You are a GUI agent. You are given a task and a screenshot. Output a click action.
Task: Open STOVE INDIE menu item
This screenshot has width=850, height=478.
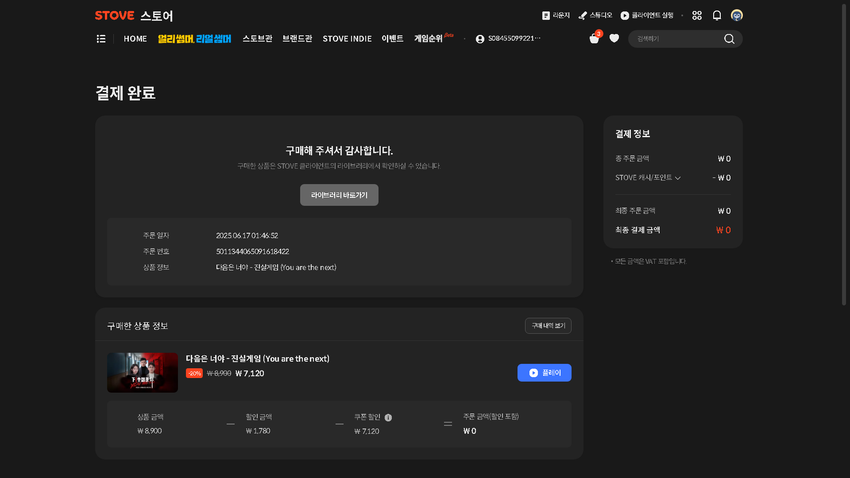click(347, 38)
